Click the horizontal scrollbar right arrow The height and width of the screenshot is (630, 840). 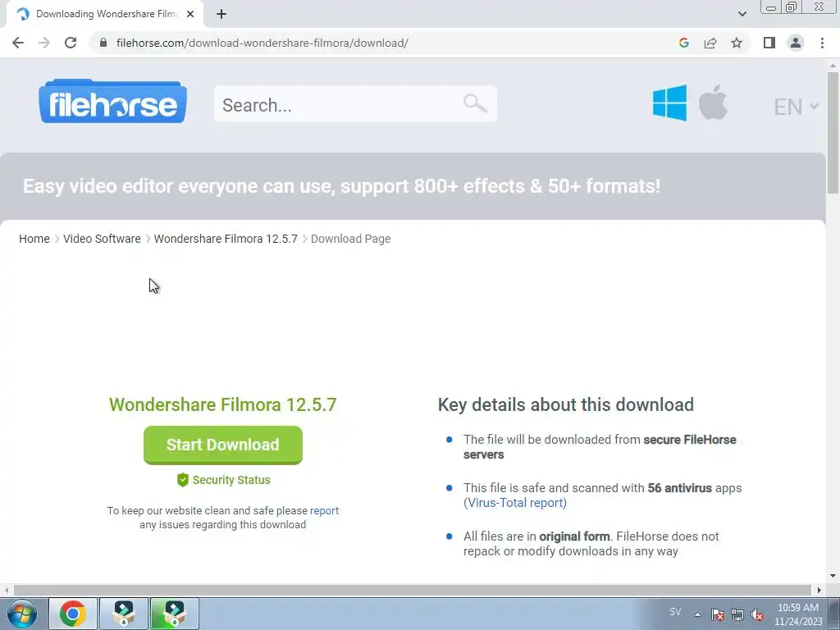[819, 590]
